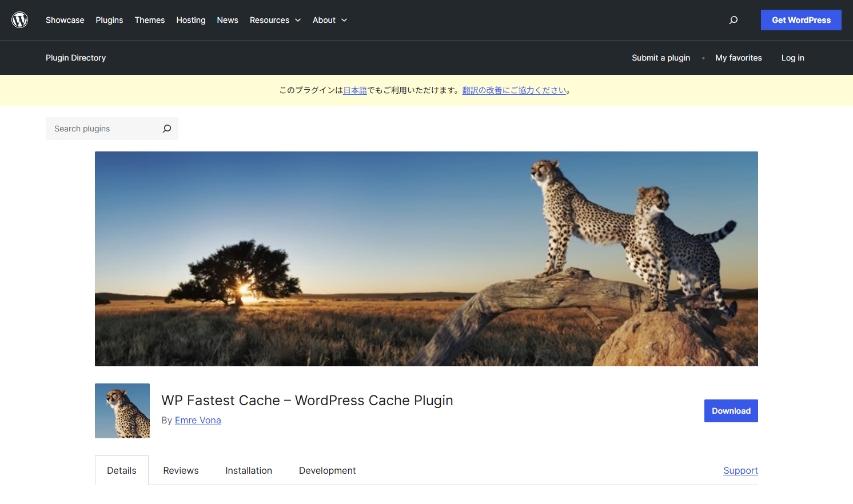Open the Hosting page

[x=191, y=20]
